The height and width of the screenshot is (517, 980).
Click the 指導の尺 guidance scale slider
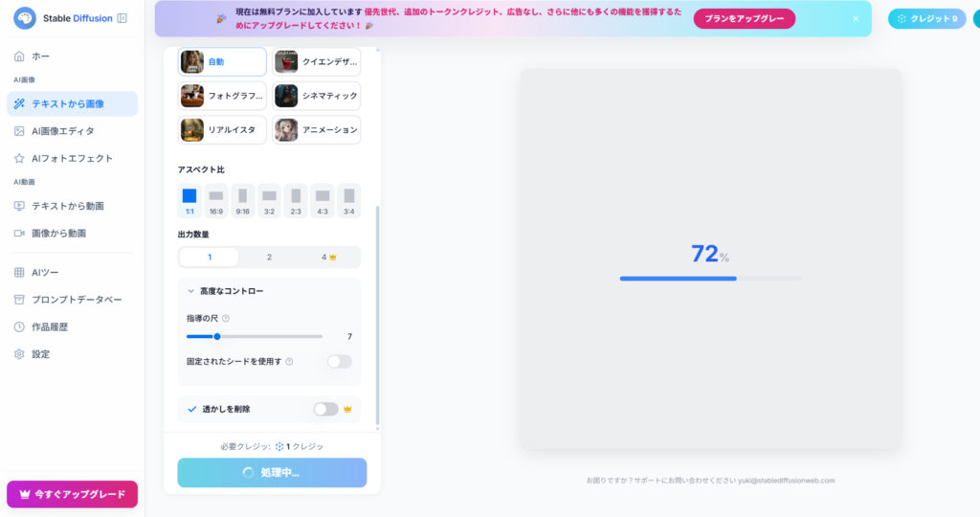[x=254, y=337]
